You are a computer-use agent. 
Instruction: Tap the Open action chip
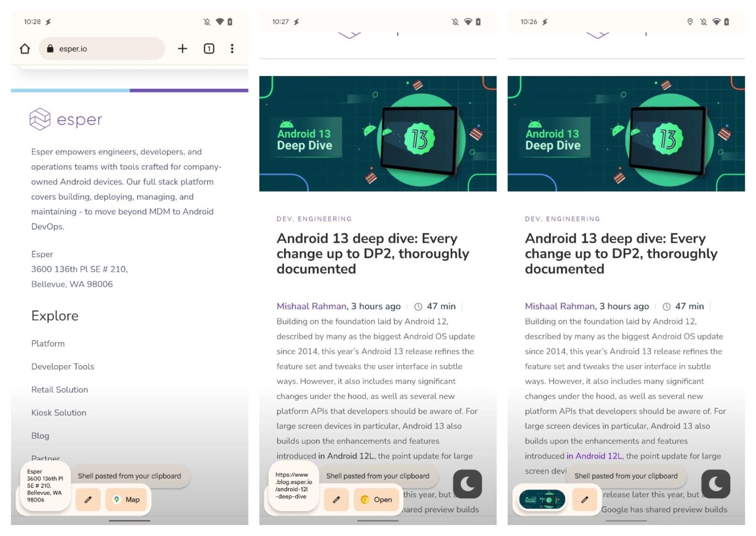pyautogui.click(x=376, y=500)
